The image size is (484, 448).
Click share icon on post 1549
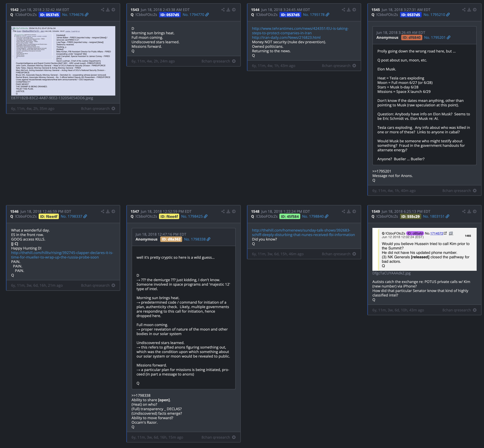click(464, 211)
